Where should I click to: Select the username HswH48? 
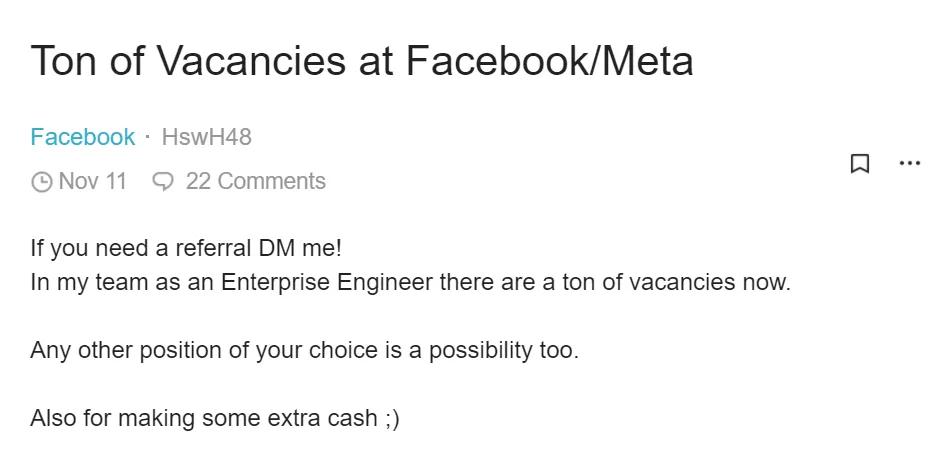(207, 137)
